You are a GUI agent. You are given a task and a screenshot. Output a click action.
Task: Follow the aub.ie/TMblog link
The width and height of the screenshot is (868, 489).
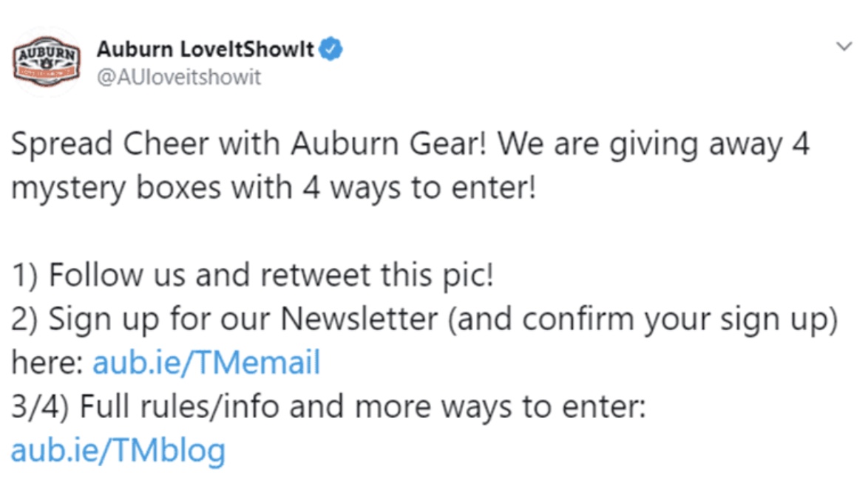pos(118,450)
